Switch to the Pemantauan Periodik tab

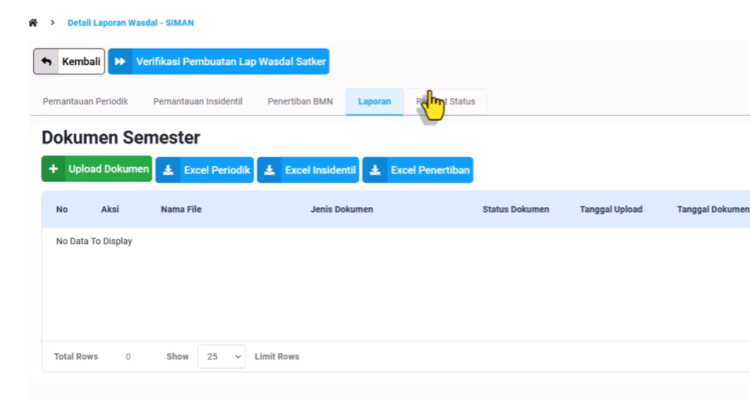[x=85, y=101]
